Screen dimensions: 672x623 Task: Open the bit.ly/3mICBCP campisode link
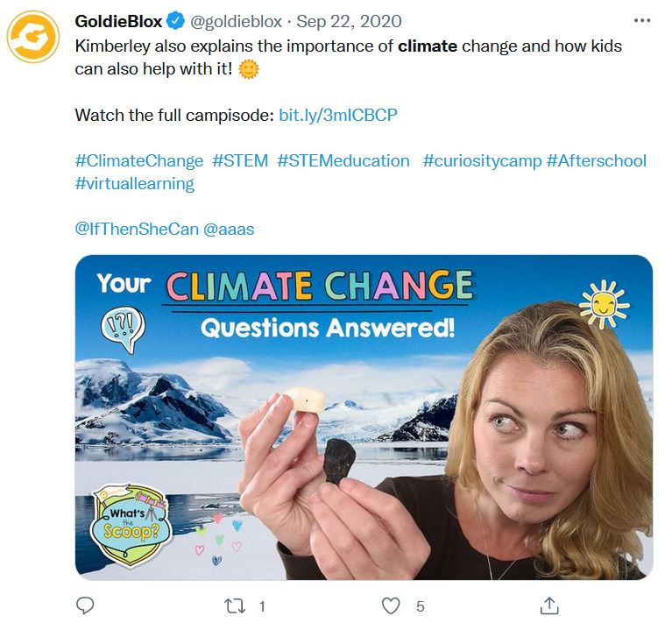pos(337,115)
